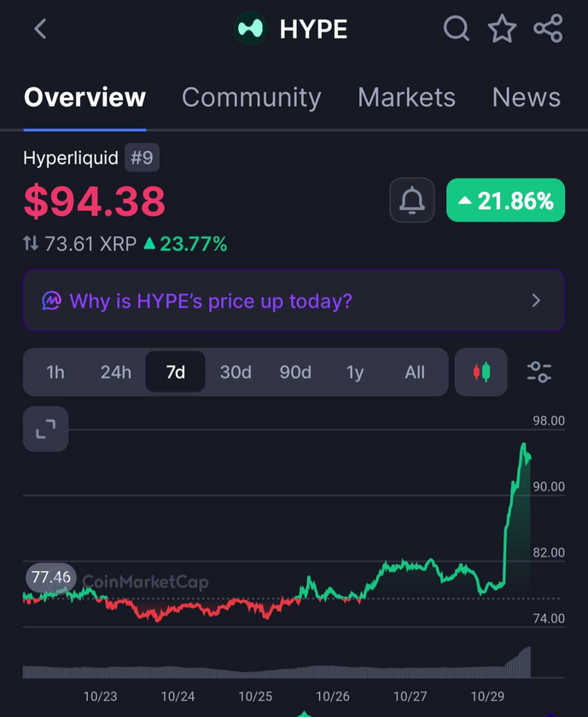
Task: Tap the 77.46 opening price marker
Action: coord(51,578)
